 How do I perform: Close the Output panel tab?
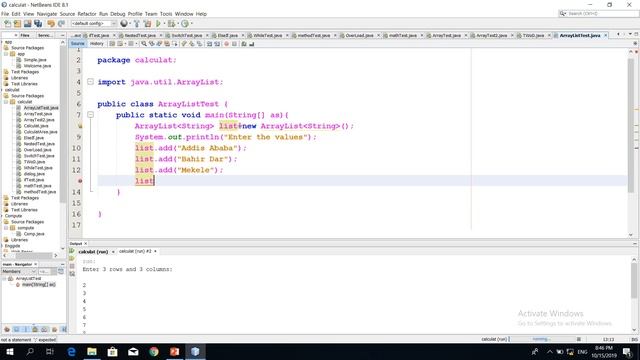[x=85, y=244]
